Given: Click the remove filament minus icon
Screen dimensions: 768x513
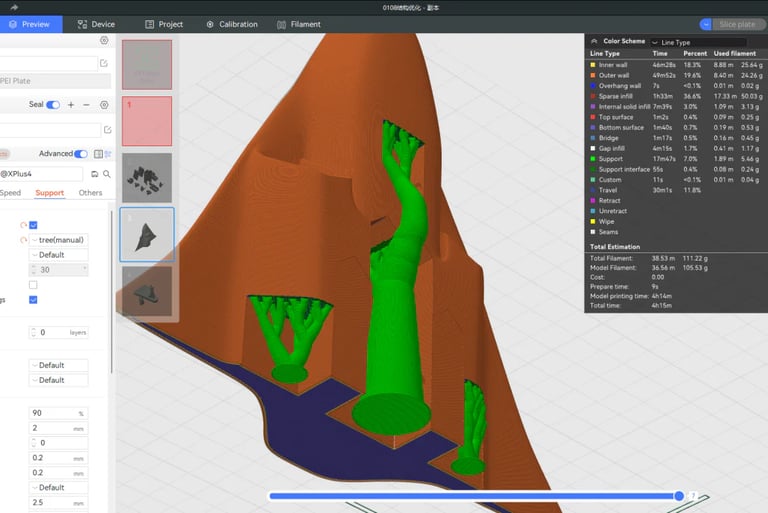Looking at the screenshot, I should pyautogui.click(x=86, y=105).
